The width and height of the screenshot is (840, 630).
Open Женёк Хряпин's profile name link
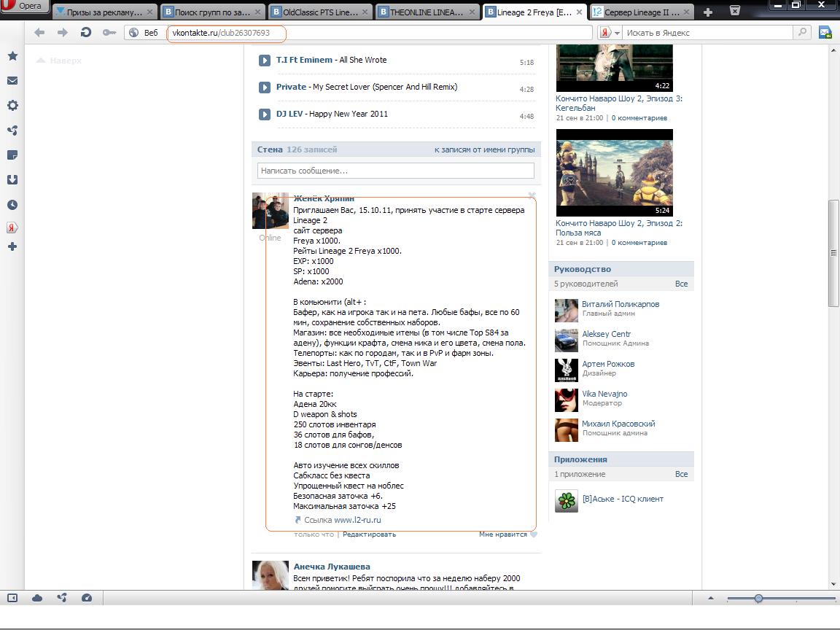click(x=324, y=198)
